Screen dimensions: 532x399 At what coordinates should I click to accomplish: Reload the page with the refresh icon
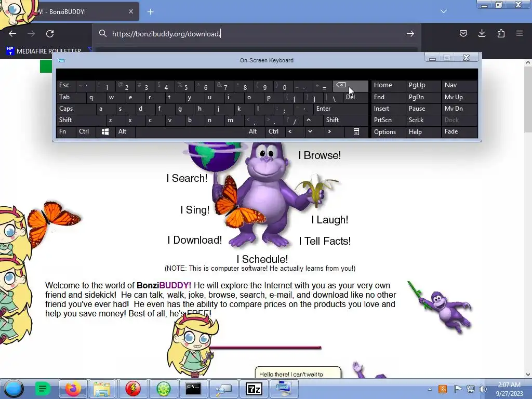tap(50, 34)
